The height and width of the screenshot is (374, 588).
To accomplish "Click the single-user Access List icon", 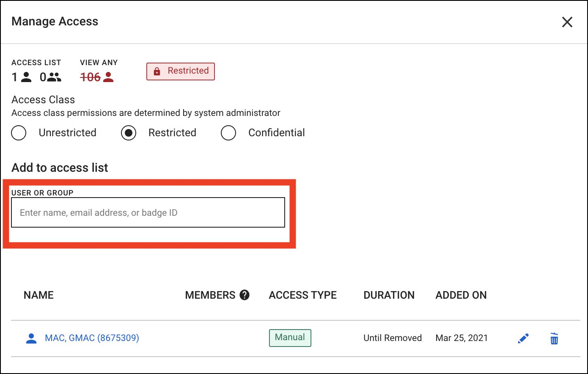I will click(26, 77).
